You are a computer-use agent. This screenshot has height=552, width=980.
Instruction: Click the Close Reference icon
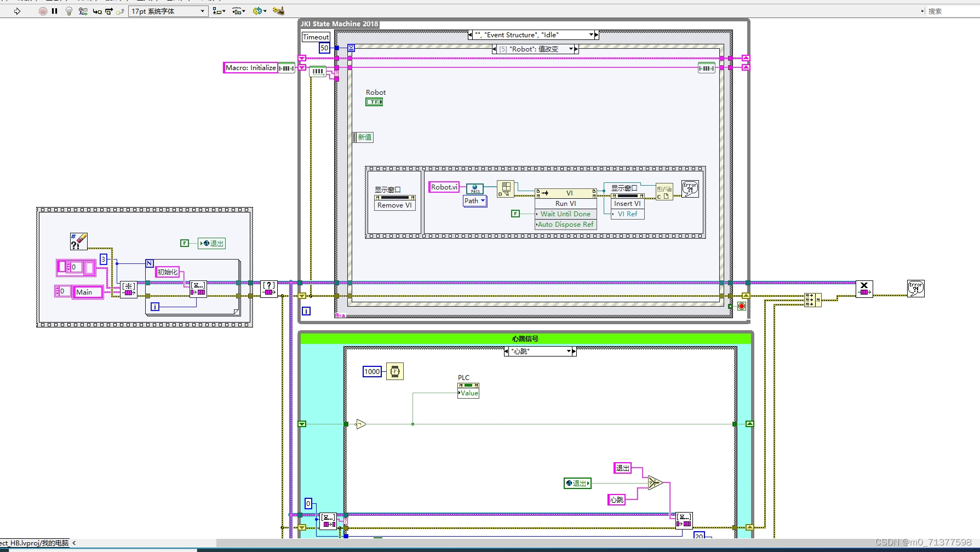(664, 192)
